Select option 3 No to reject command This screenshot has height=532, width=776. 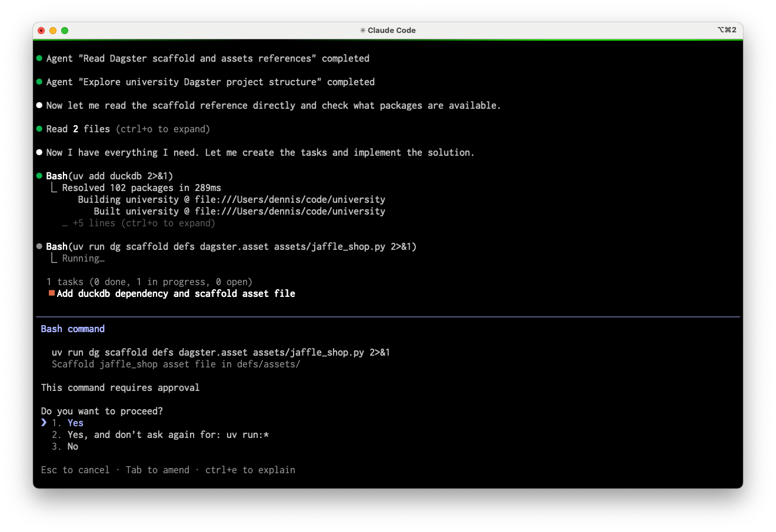(72, 446)
